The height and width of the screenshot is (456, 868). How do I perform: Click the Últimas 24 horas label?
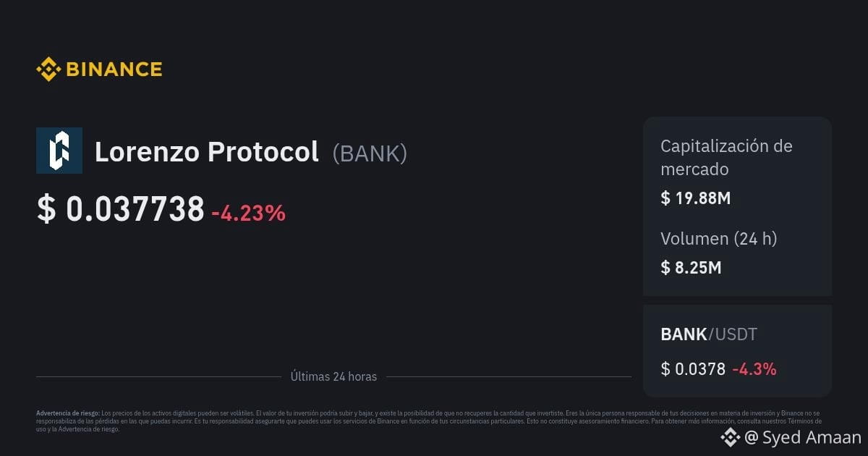(333, 376)
